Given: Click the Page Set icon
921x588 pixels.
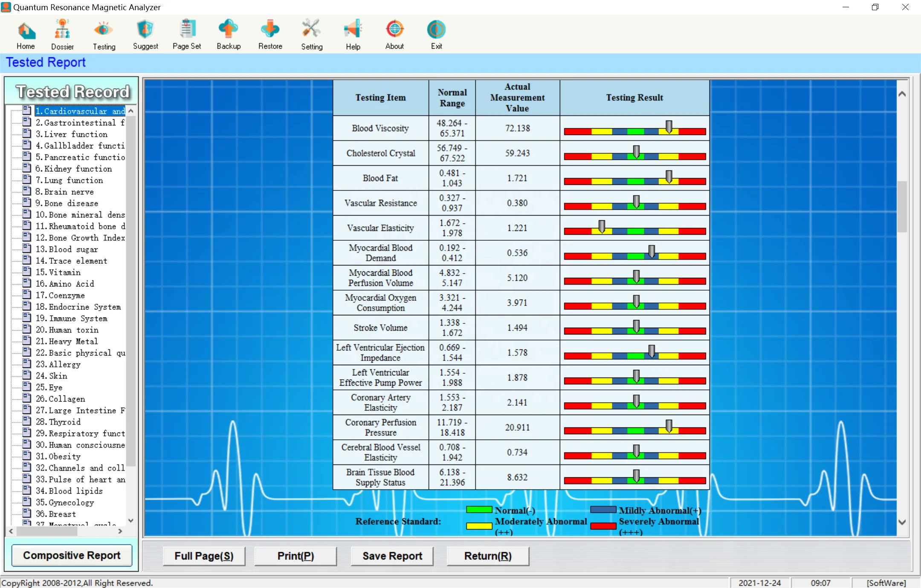Looking at the screenshot, I should coord(187,34).
